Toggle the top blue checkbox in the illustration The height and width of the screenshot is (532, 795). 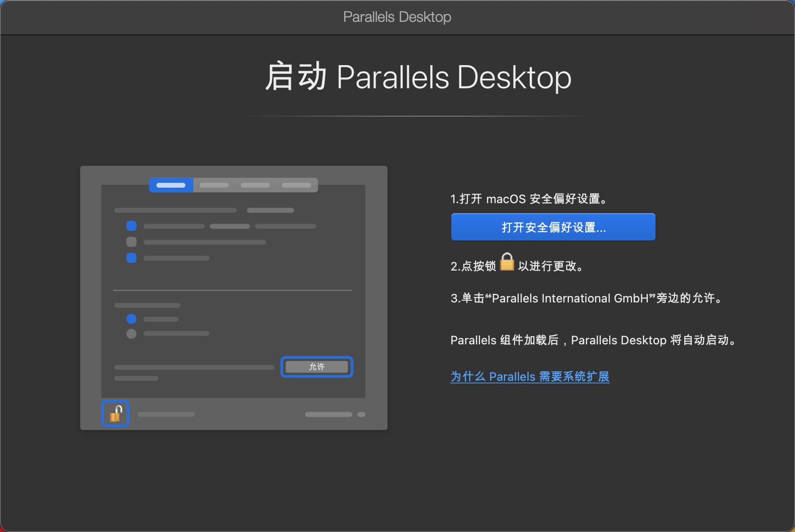tap(131, 226)
